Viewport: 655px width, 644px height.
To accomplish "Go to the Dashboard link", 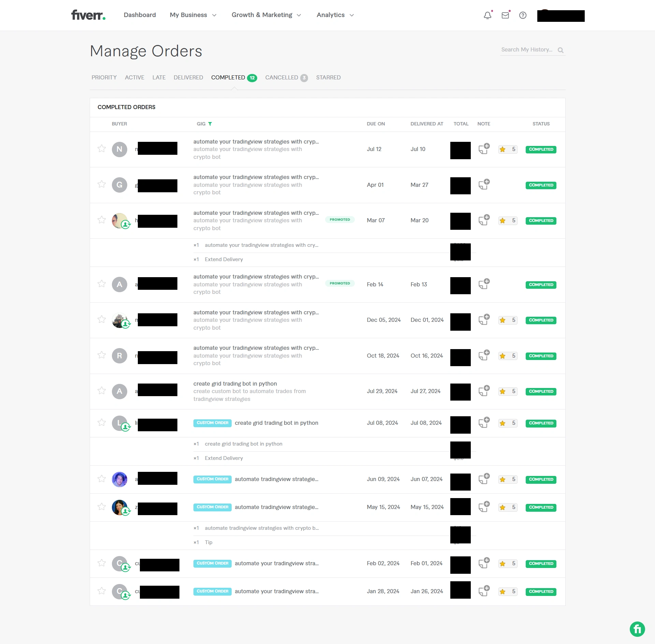I will tap(140, 15).
